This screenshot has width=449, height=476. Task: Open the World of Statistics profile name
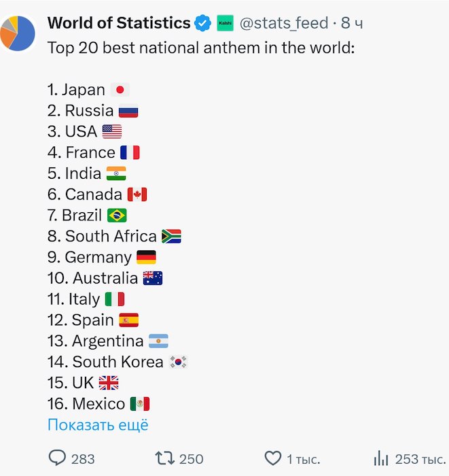tap(119, 23)
